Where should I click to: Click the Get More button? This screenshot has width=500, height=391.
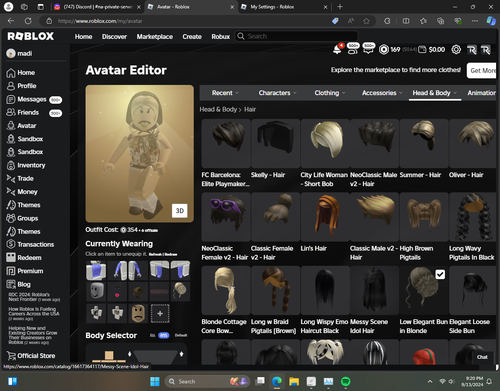pos(482,70)
